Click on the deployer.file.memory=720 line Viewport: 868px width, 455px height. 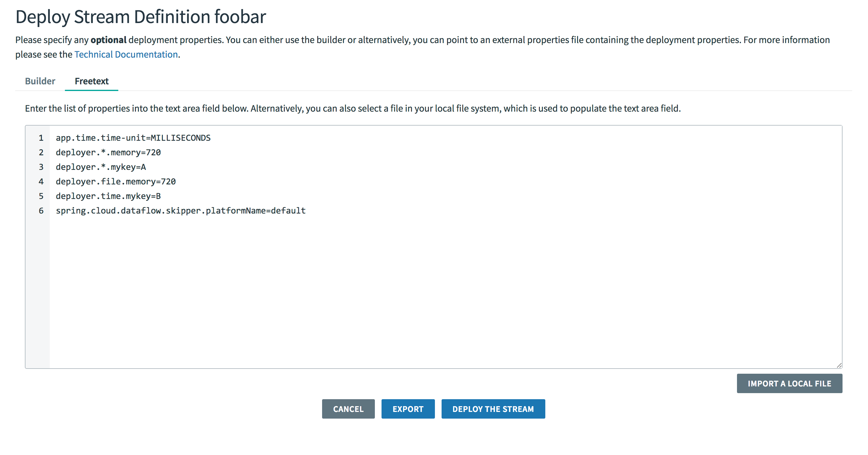(x=116, y=181)
